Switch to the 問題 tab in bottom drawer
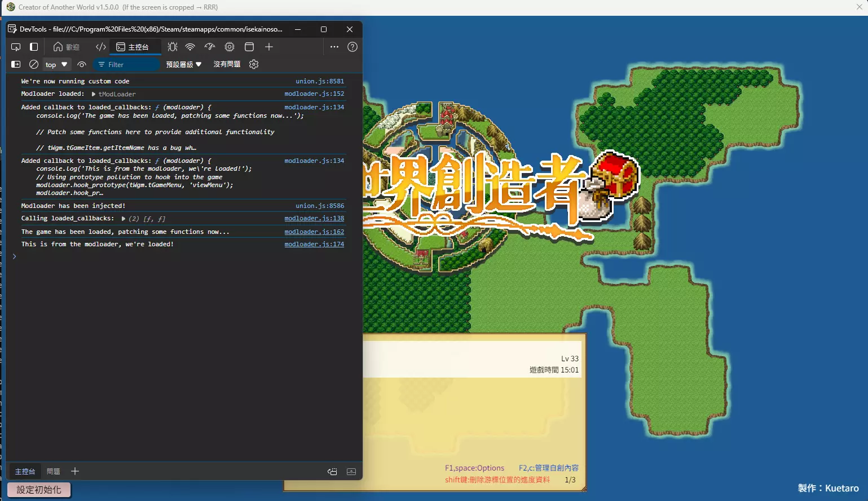The width and height of the screenshot is (868, 501). pos(54,471)
